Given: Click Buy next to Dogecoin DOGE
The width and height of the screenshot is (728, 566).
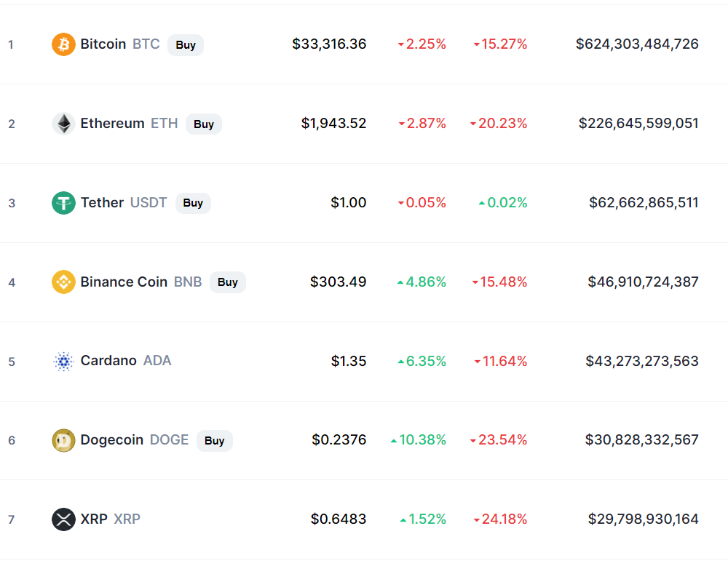Looking at the screenshot, I should [x=215, y=440].
